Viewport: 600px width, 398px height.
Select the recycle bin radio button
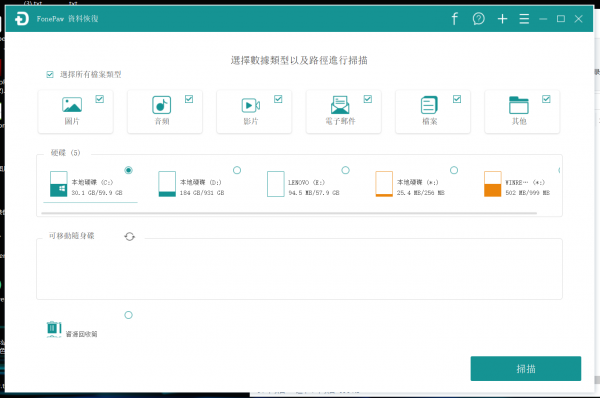(x=128, y=315)
